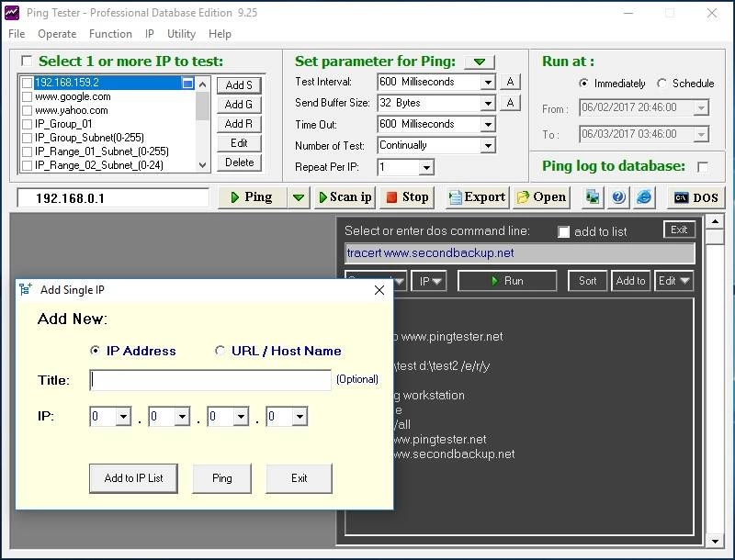Tick the add to list checkbox

pos(564,231)
